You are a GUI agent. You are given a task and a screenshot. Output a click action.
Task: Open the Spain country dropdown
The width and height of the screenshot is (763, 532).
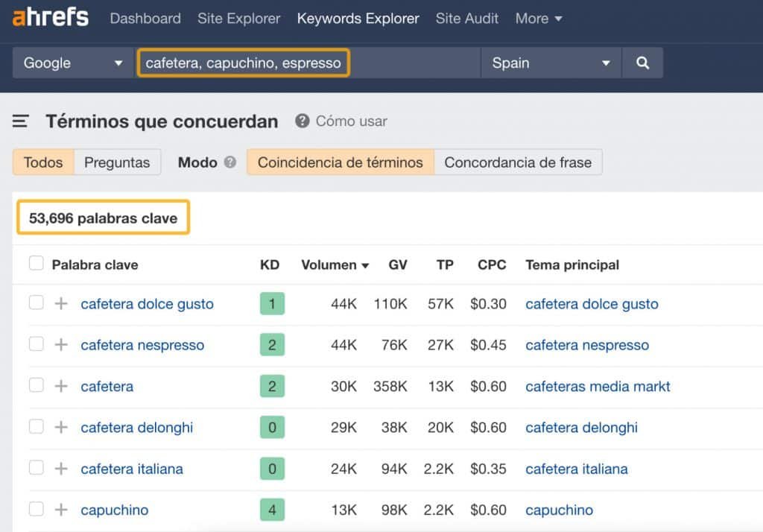tap(551, 63)
